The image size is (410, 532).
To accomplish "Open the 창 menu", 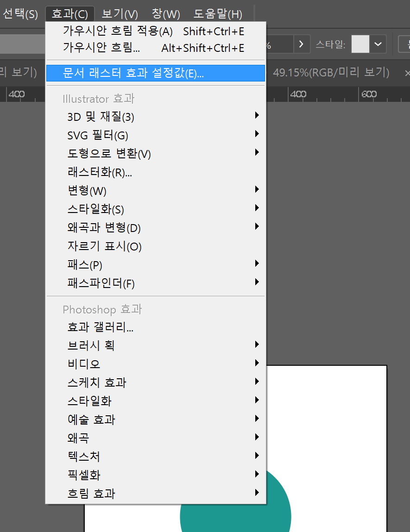I will click(x=165, y=13).
